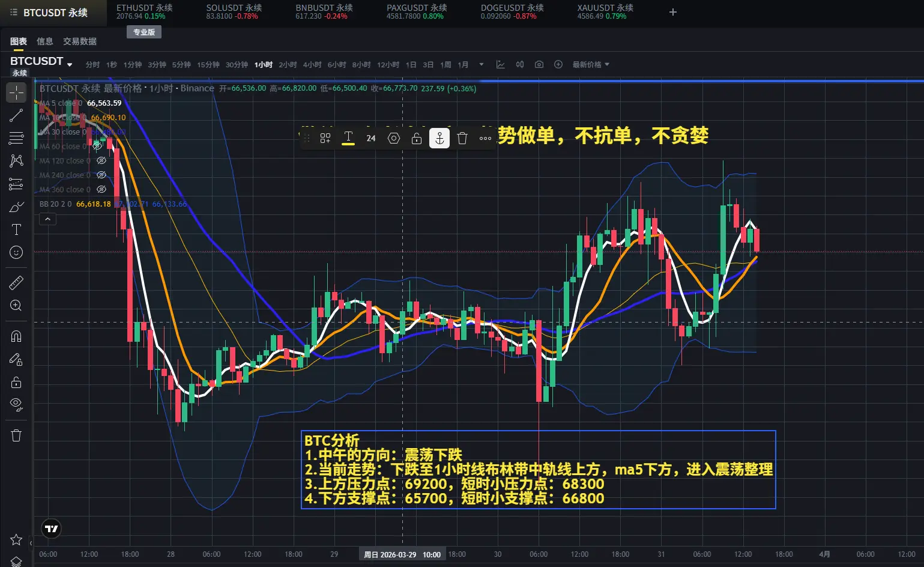Open the market list menu icon beside BTCUSDT
This screenshot has height=567, width=924.
point(13,12)
